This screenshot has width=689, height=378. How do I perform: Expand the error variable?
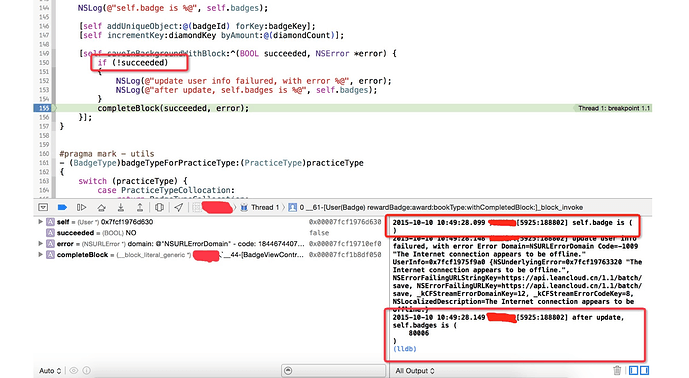coord(40,244)
